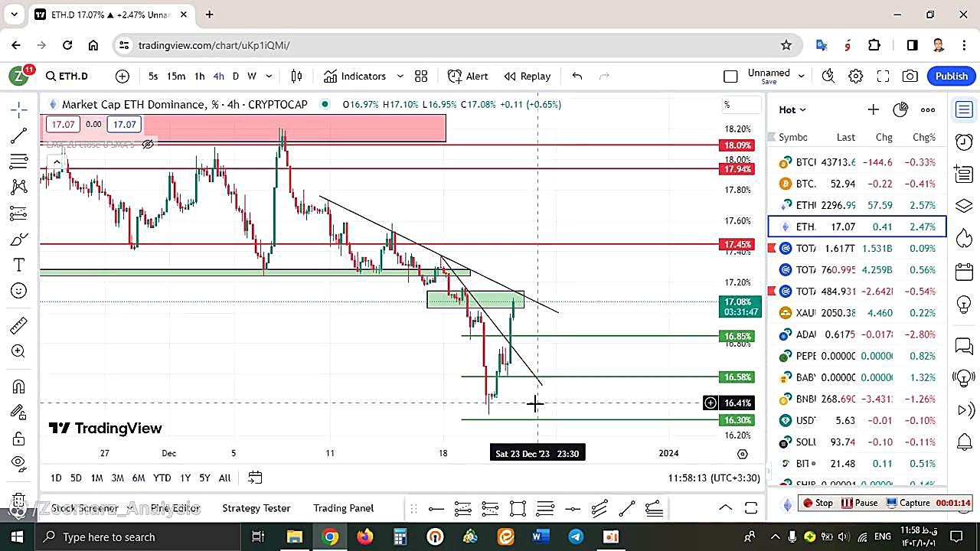Open the Pine Editor tab

coord(175,508)
